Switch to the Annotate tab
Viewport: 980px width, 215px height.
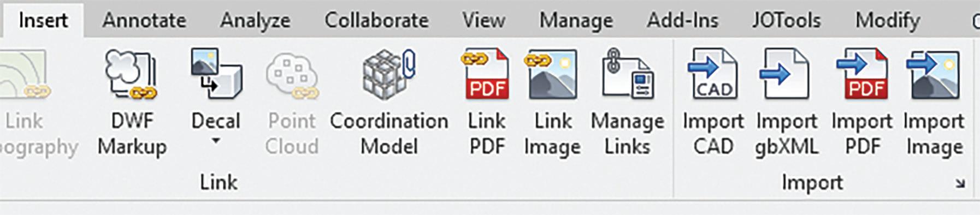[144, 20]
